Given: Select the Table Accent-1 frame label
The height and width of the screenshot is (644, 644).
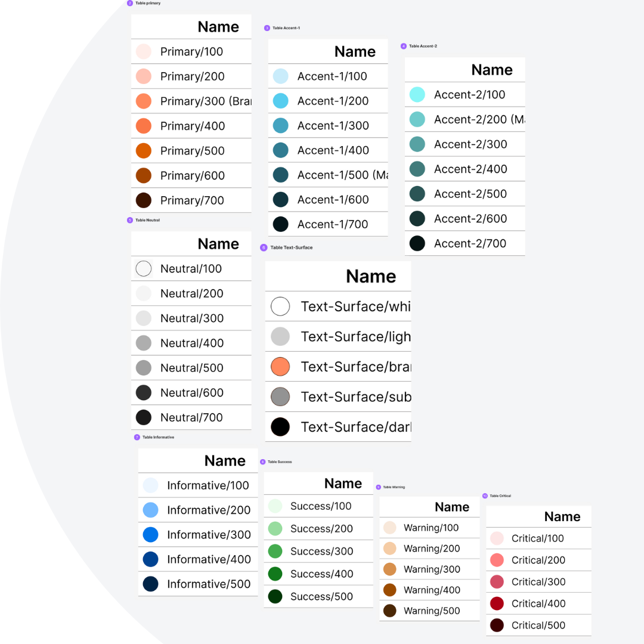Looking at the screenshot, I should (x=286, y=28).
